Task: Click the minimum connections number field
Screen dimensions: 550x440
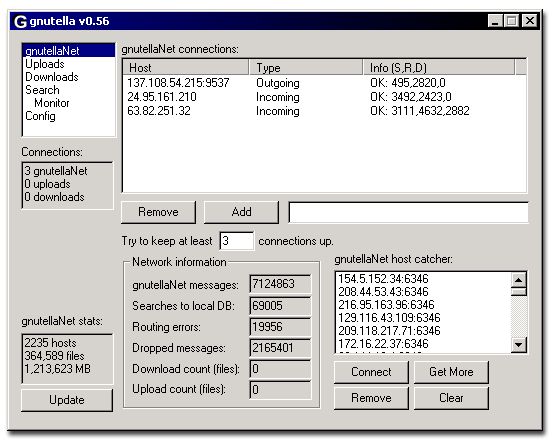Action: click(237, 241)
